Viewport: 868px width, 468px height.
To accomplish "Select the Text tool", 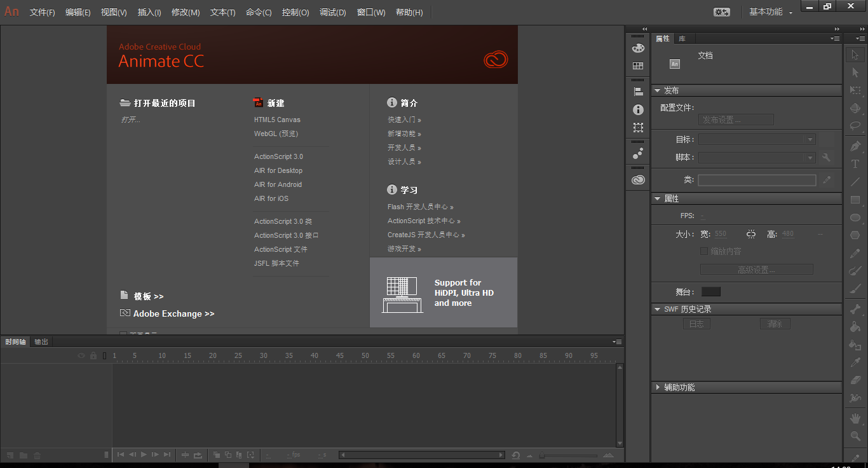I will tap(855, 163).
